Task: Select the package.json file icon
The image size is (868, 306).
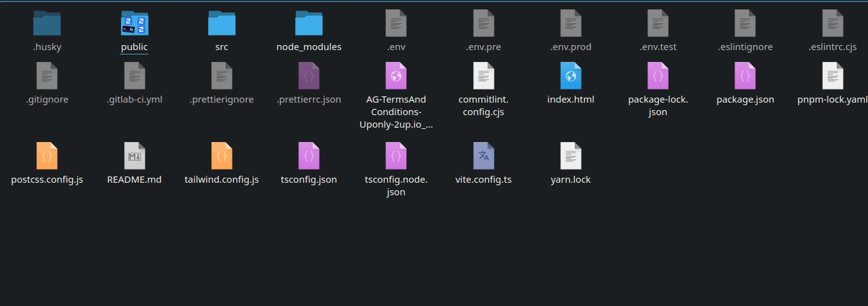Action: point(745,76)
